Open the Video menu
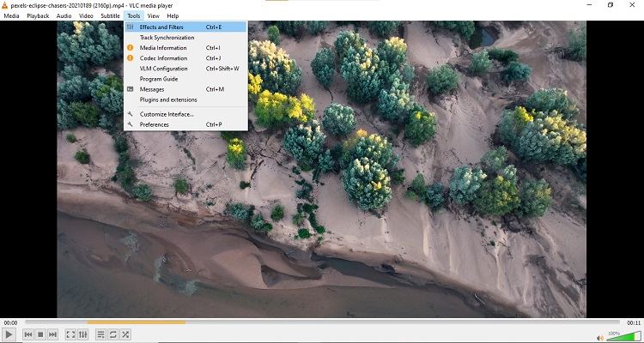This screenshot has height=343, width=644. coord(86,16)
